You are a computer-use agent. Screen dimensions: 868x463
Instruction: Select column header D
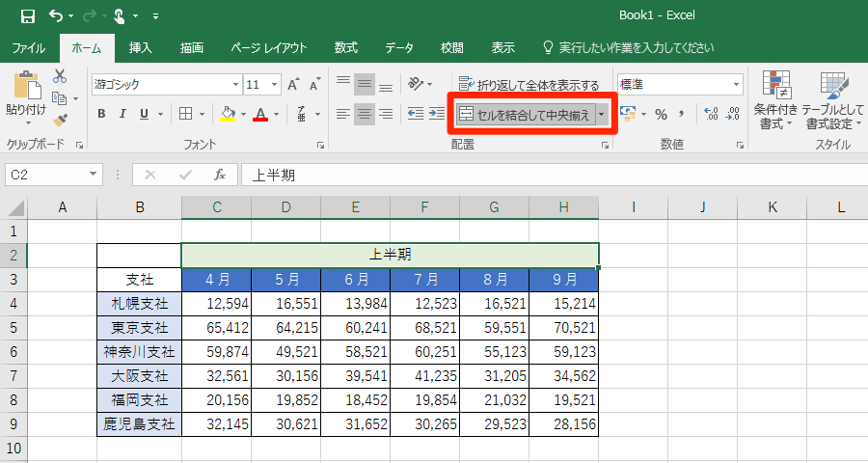pyautogui.click(x=285, y=207)
